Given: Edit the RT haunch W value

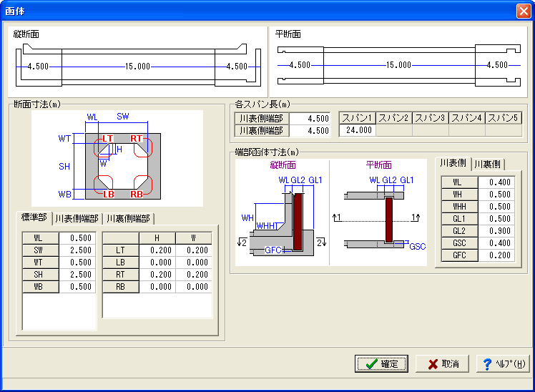Looking at the screenshot, I should pyautogui.click(x=194, y=275).
